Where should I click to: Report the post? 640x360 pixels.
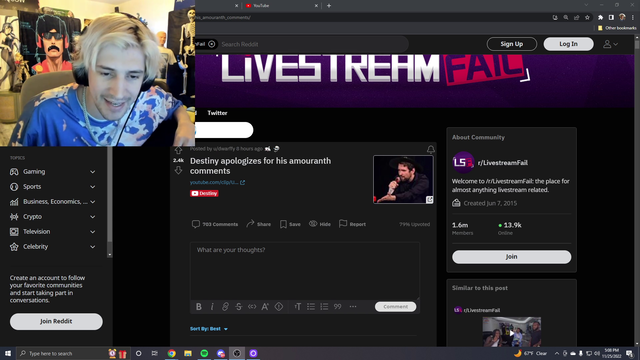tap(352, 224)
